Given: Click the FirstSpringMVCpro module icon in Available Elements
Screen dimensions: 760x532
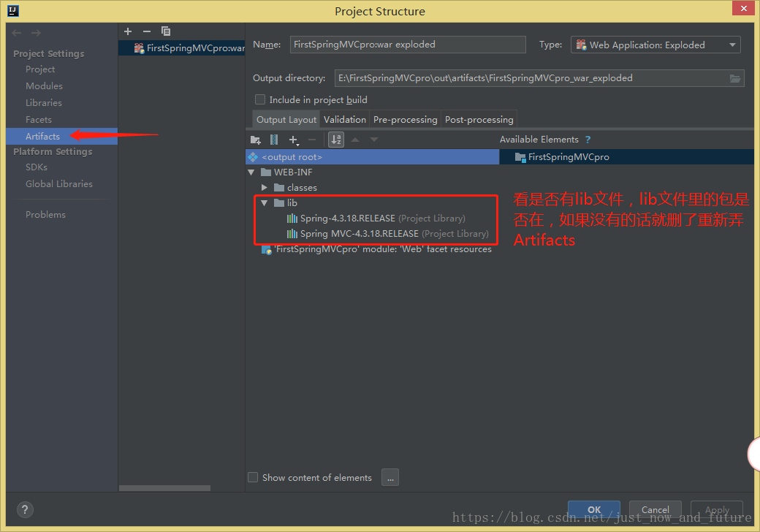Looking at the screenshot, I should [x=520, y=157].
